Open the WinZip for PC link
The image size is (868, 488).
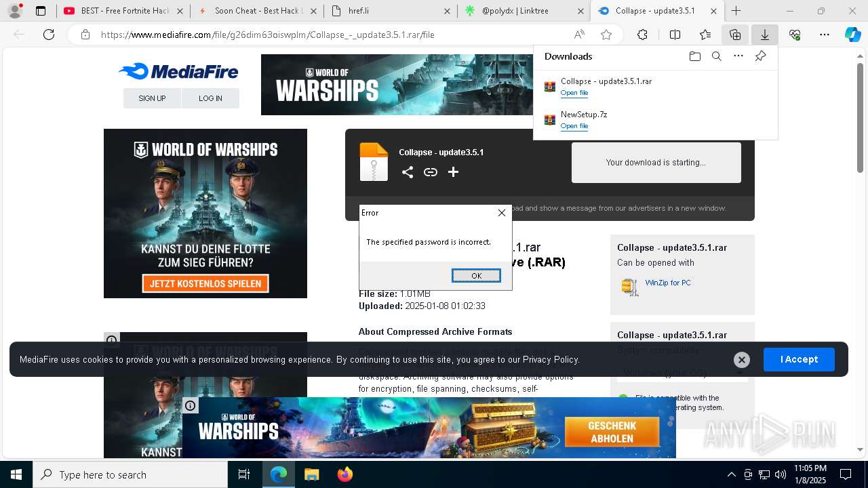[668, 283]
